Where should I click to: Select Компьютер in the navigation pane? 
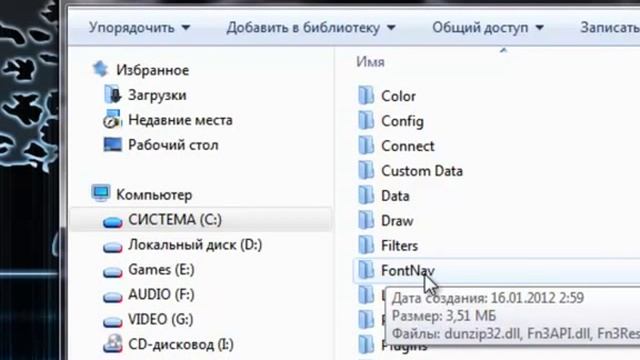[154, 195]
